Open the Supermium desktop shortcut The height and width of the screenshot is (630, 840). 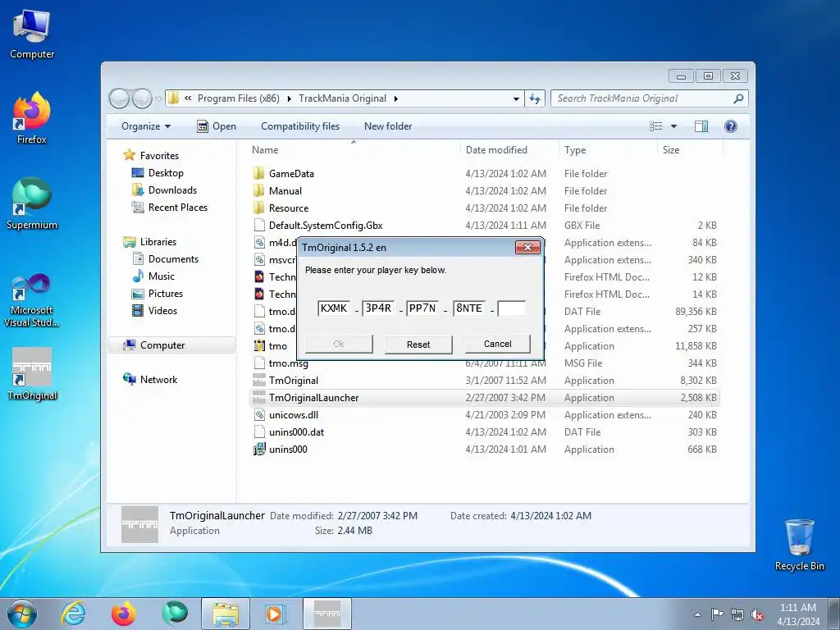click(x=32, y=204)
